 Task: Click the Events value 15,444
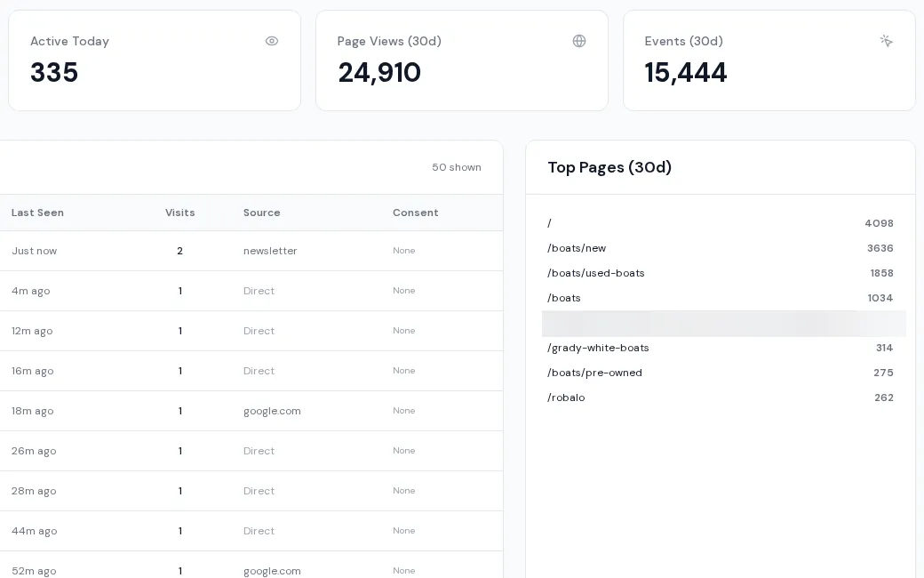point(686,73)
